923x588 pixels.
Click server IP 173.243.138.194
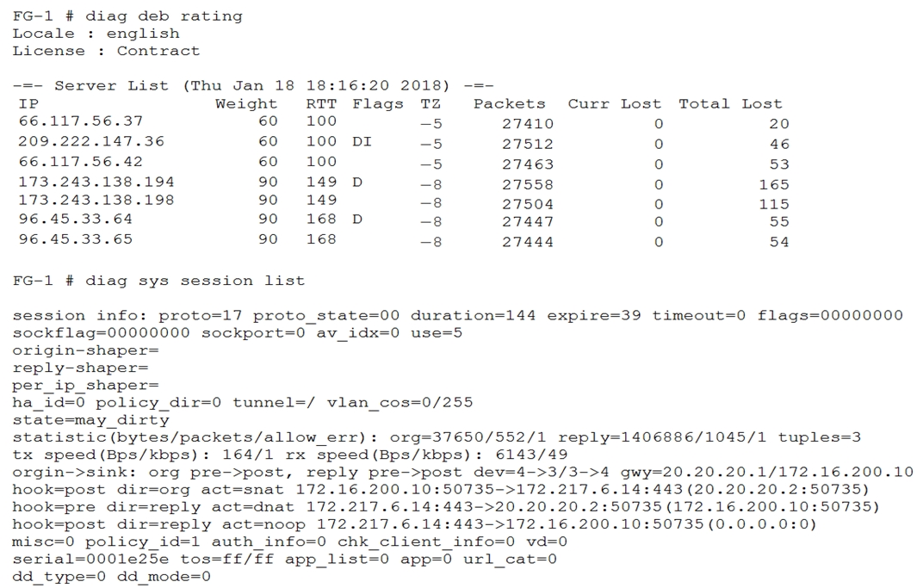(x=96, y=182)
